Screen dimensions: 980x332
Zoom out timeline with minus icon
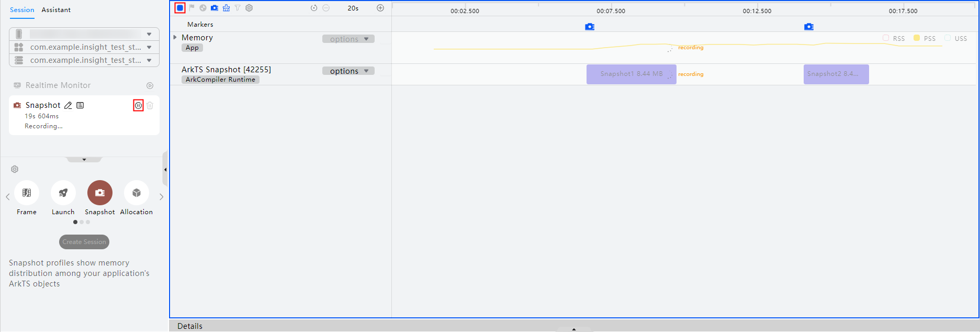(326, 8)
